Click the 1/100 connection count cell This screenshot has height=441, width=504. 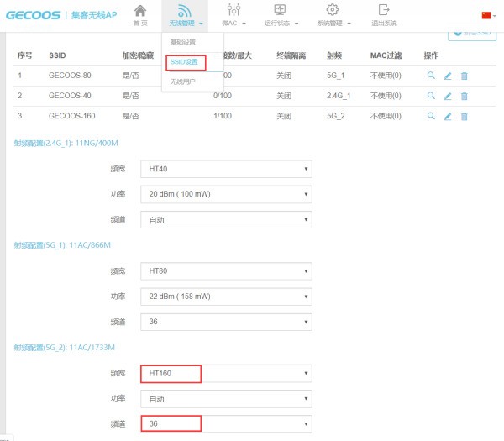223,116
